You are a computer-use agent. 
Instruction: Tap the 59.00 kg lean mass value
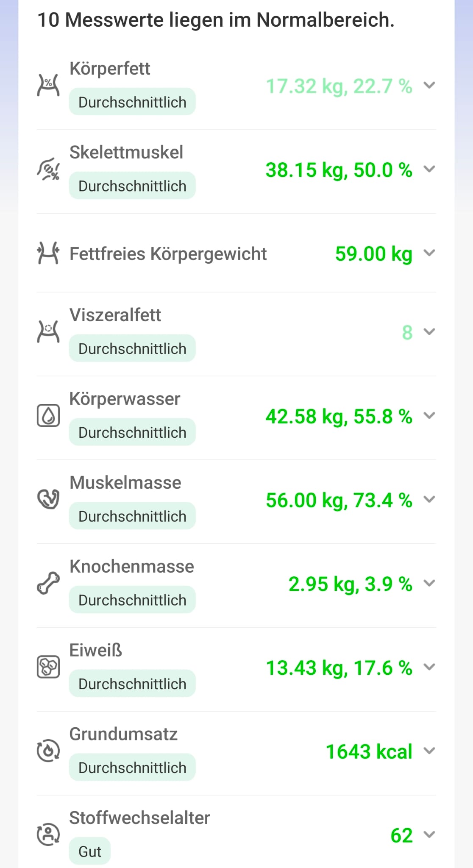click(373, 254)
